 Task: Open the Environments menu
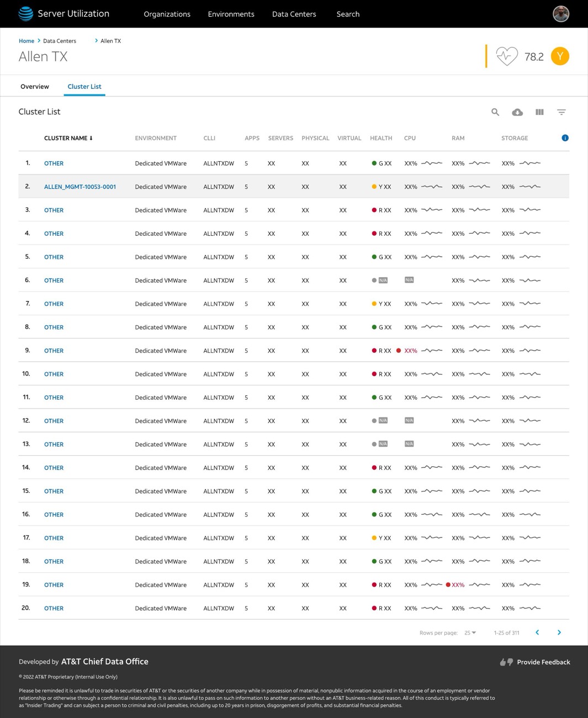(x=231, y=14)
